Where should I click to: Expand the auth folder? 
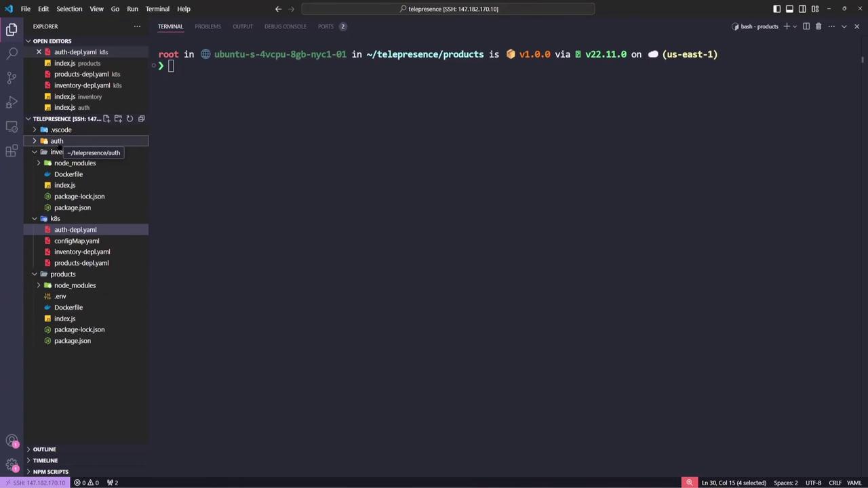(35, 141)
